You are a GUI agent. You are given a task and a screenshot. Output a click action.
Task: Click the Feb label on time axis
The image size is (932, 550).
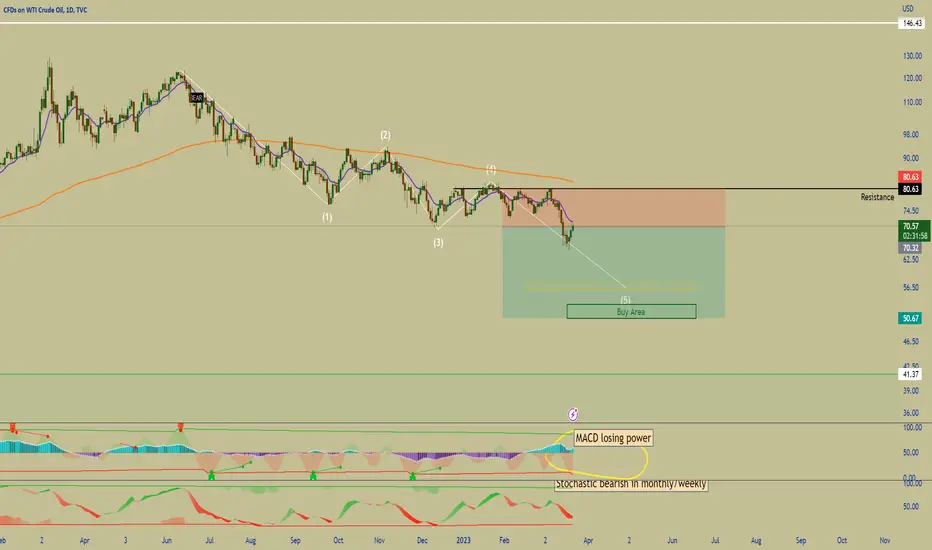(504, 540)
